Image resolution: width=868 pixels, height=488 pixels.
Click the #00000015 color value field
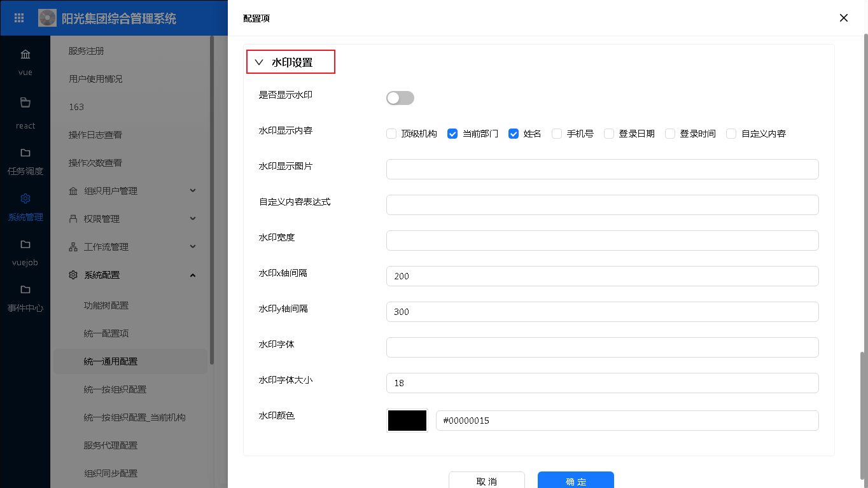(627, 421)
